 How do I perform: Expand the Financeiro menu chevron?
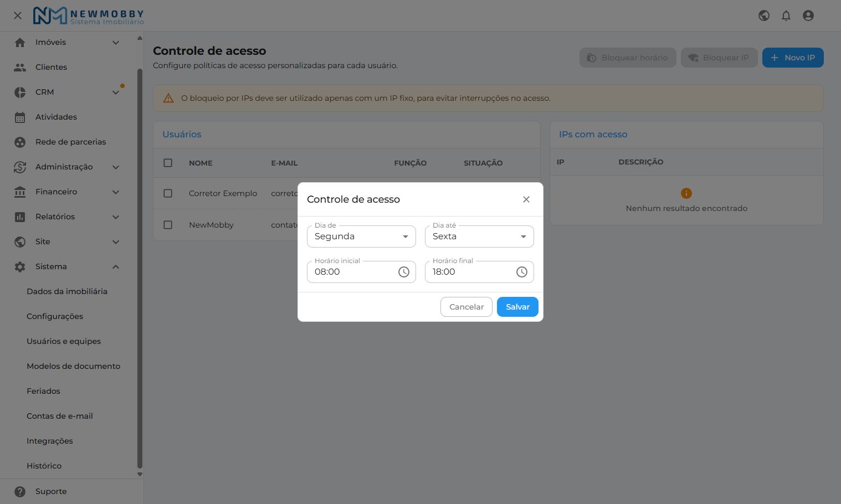[116, 192]
